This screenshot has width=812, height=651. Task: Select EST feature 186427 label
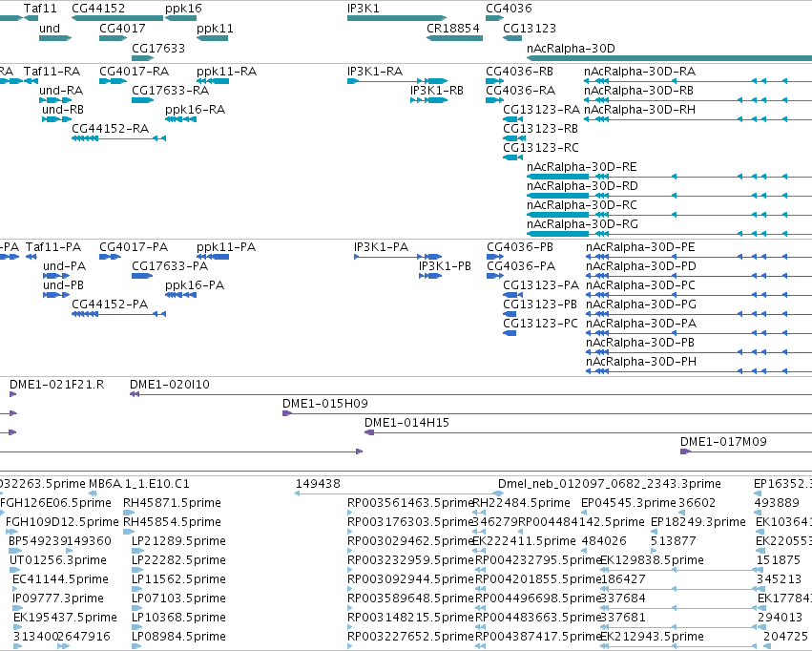pos(623,578)
